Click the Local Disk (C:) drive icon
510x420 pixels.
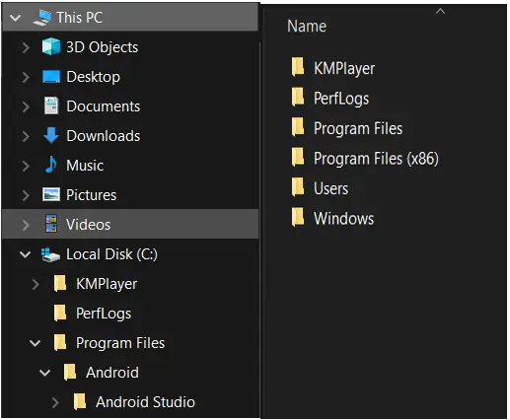50,254
